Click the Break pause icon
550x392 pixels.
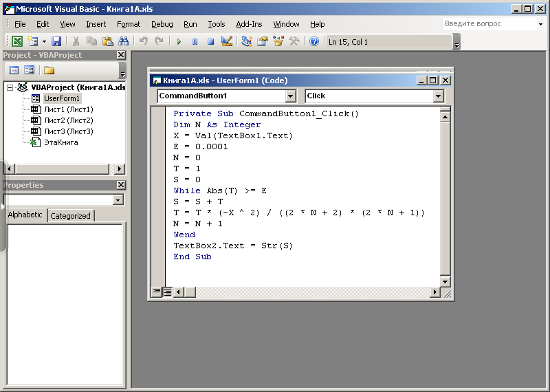195,41
